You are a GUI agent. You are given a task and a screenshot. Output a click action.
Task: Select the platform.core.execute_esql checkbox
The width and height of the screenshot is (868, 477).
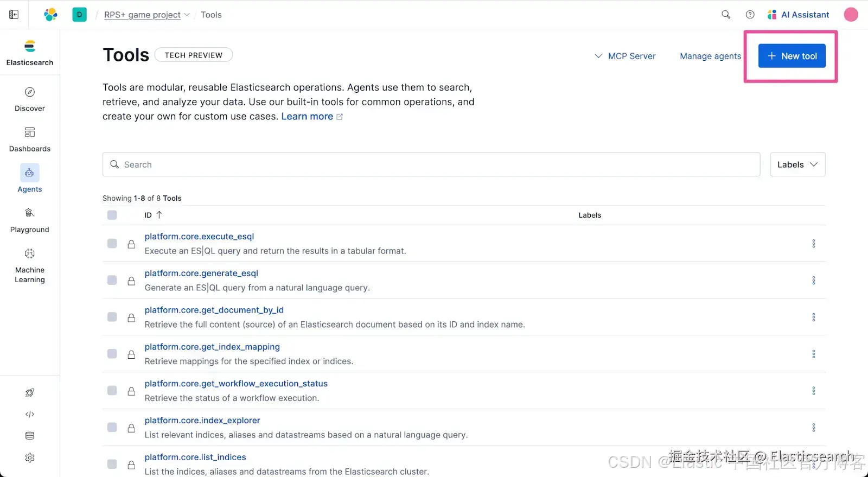(112, 244)
